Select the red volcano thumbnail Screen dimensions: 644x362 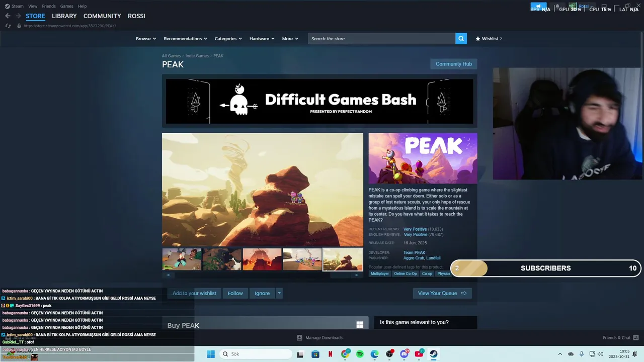[x=262, y=259]
